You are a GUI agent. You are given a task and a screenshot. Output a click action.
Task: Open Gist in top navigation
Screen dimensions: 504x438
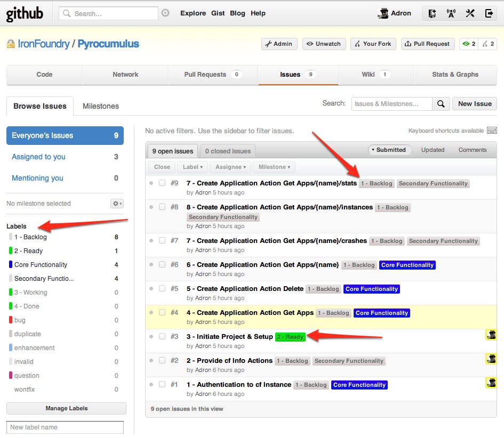(x=218, y=13)
